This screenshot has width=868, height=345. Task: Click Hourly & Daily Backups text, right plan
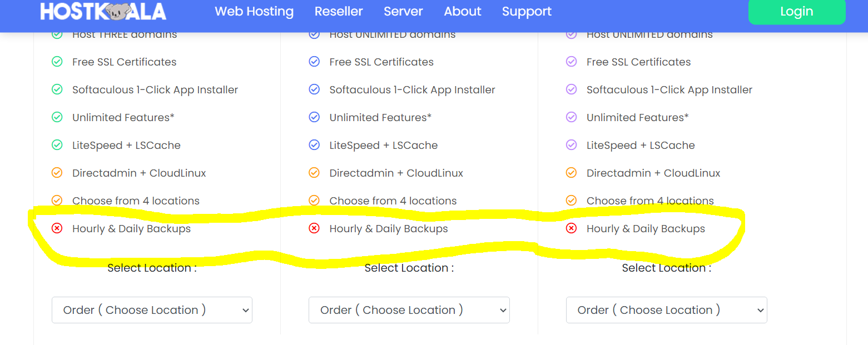(x=646, y=228)
